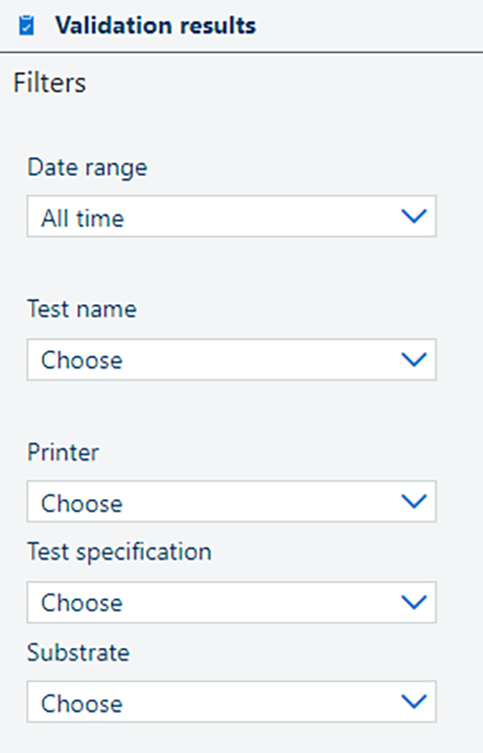This screenshot has height=753, width=483.
Task: Click the chevron arrow in Printer field
Action: [414, 501]
